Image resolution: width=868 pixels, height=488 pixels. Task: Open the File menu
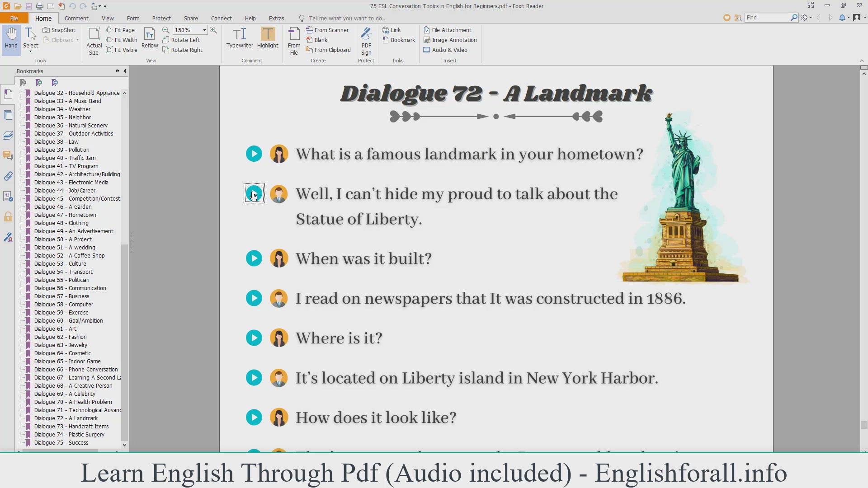14,18
